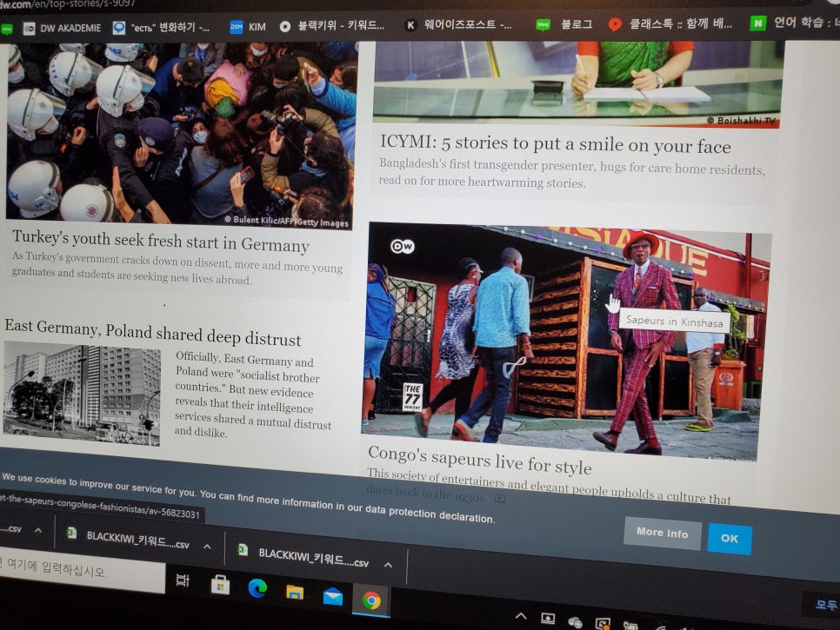This screenshot has height=630, width=840.
Task: Open the "есть" 변화하기 bookmark
Action: pos(161,27)
